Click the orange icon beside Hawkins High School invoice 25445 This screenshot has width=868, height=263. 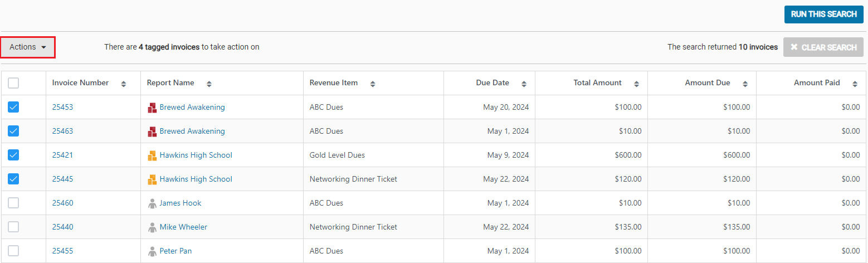click(x=152, y=179)
